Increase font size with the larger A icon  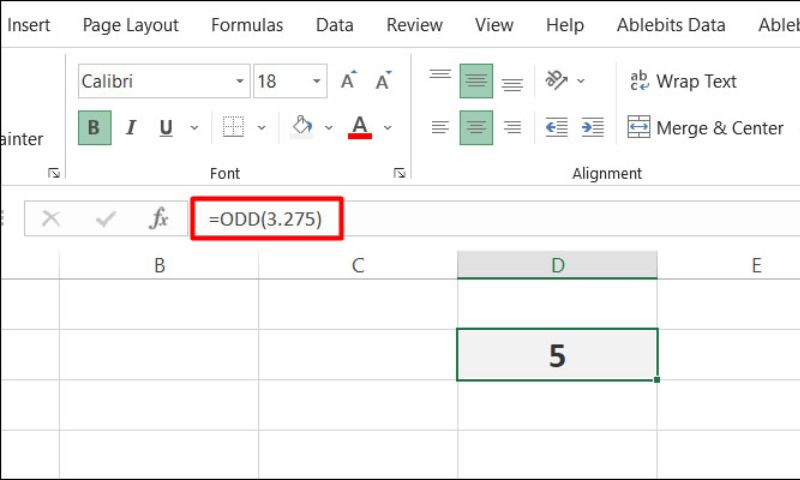349,81
